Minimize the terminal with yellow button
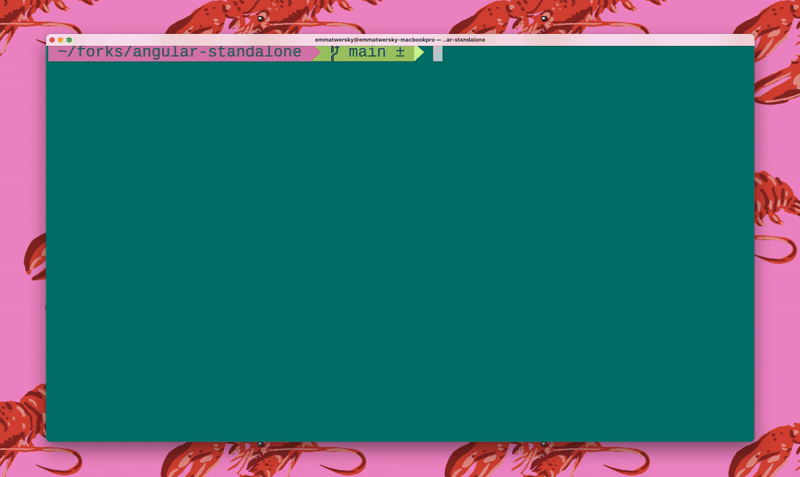Screen dimensions: 800x477 pos(60,40)
